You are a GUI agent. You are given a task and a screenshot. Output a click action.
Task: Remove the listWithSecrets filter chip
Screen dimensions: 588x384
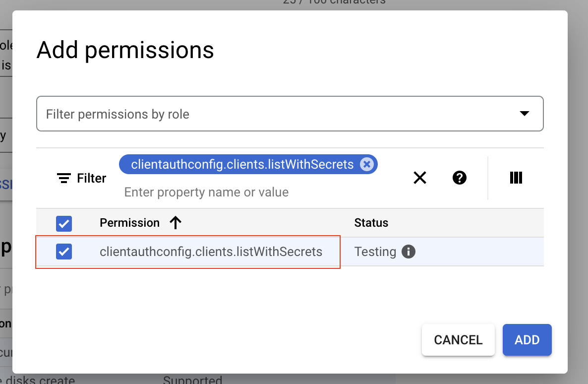pyautogui.click(x=366, y=164)
